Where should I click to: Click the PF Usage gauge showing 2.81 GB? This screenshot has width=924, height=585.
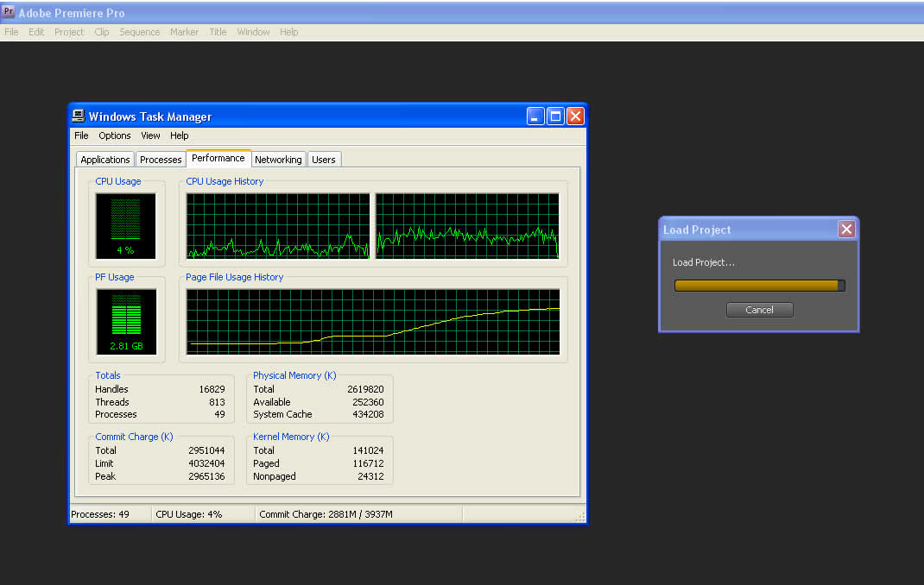point(126,322)
